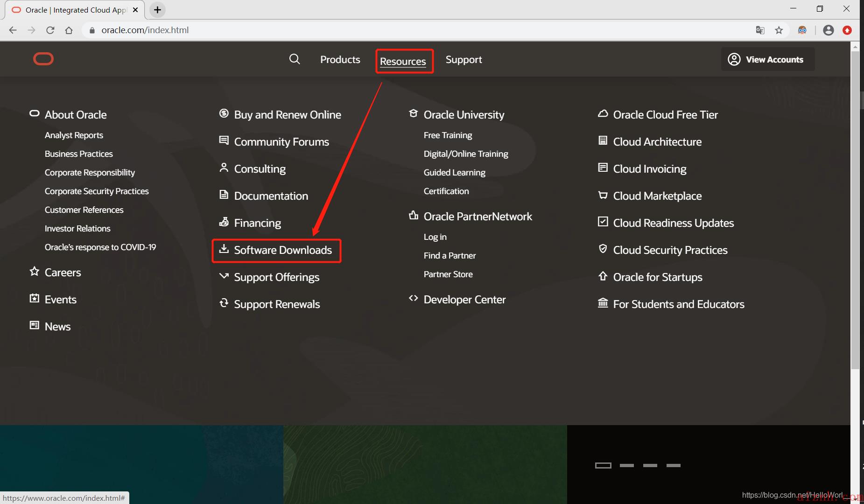The height and width of the screenshot is (504, 864).
Task: Open the Products menu
Action: coord(340,59)
